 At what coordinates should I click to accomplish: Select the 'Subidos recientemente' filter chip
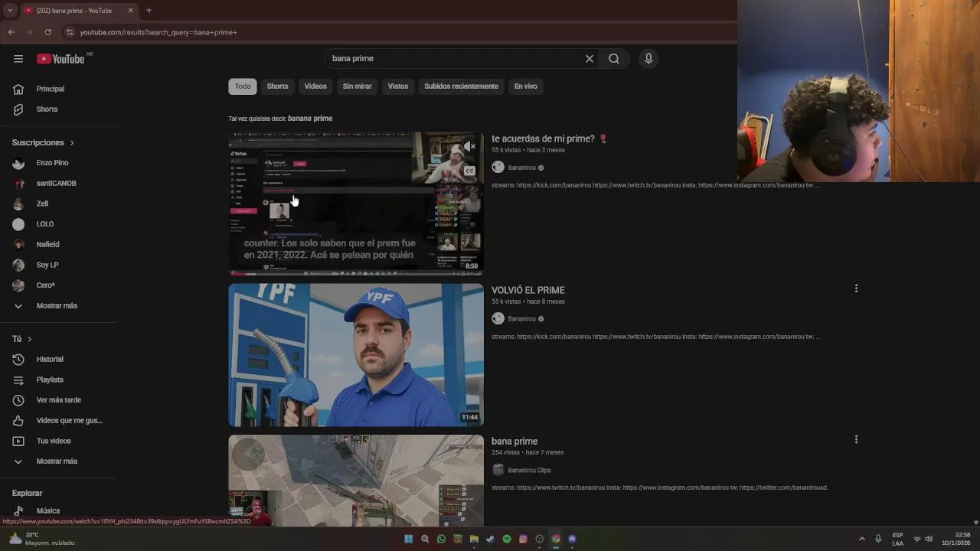pos(461,86)
